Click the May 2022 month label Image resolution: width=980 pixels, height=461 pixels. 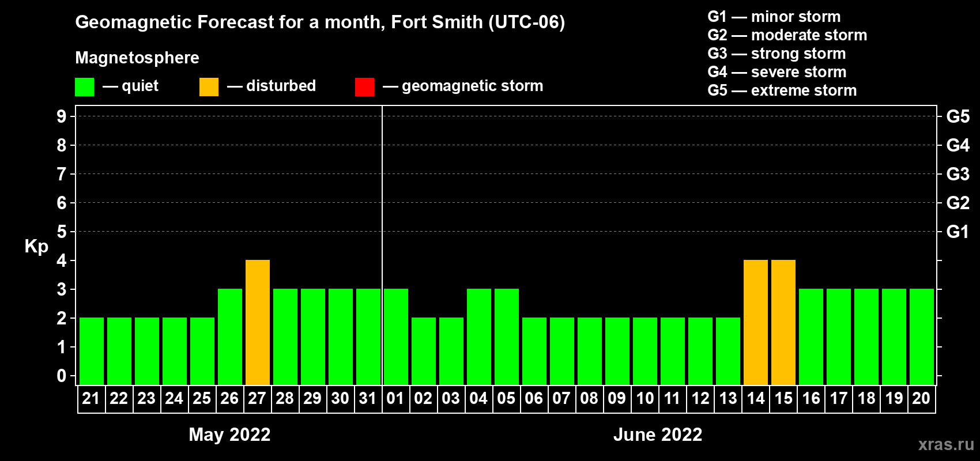[229, 434]
